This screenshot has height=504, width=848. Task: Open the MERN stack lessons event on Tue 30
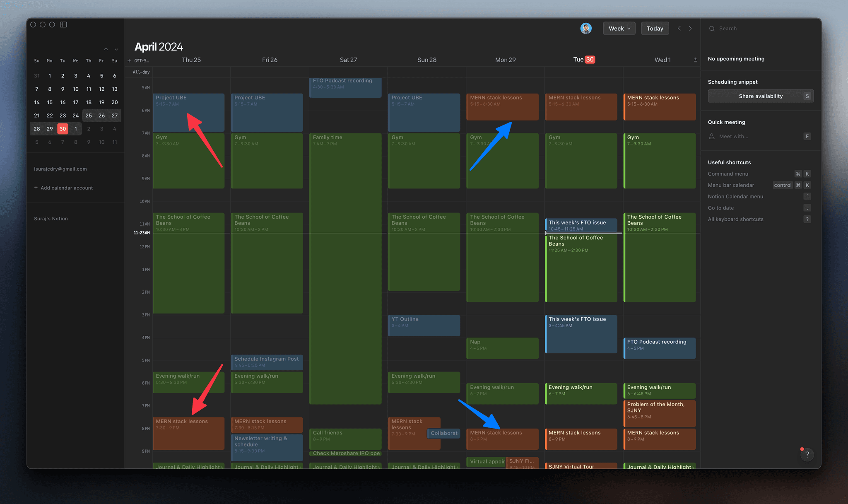[x=581, y=107]
